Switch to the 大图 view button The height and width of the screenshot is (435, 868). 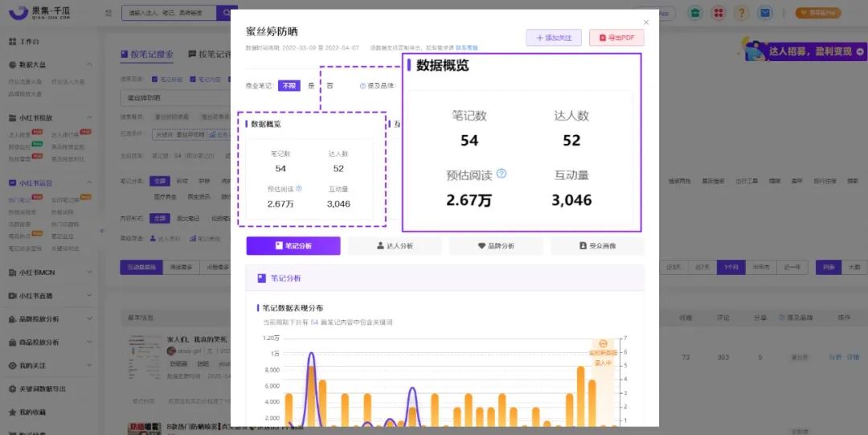854,267
